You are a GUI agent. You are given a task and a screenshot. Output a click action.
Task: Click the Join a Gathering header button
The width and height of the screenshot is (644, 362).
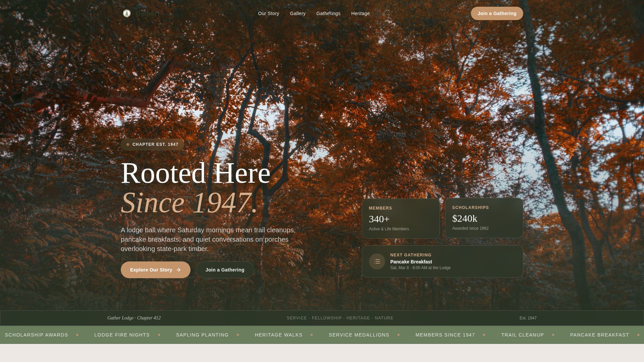[x=497, y=13]
